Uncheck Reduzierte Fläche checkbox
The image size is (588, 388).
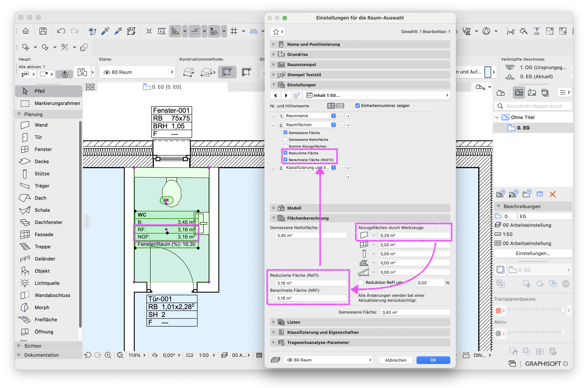[x=285, y=153]
